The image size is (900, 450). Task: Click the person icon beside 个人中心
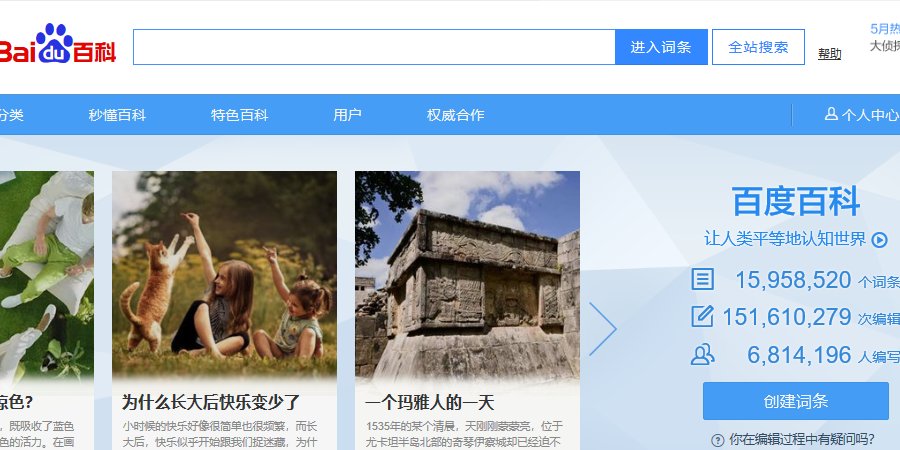[x=831, y=114]
